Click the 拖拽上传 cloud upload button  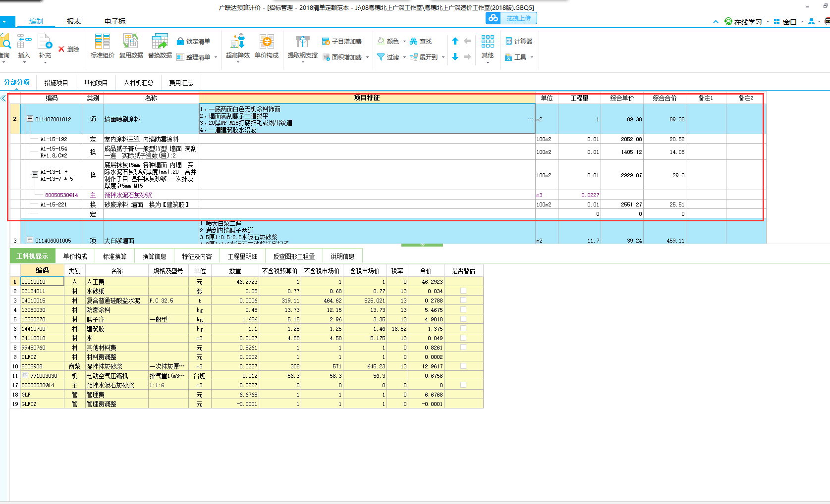pyautogui.click(x=511, y=18)
